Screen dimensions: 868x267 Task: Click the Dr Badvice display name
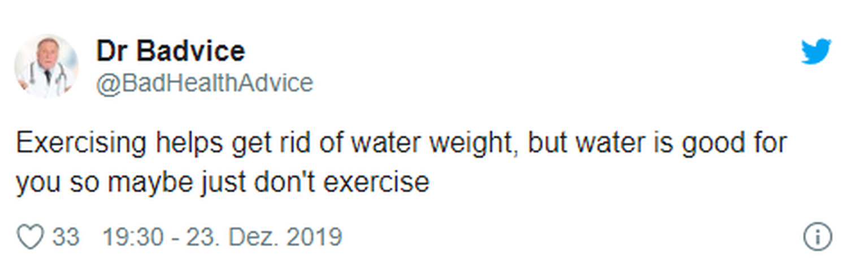[x=171, y=51]
